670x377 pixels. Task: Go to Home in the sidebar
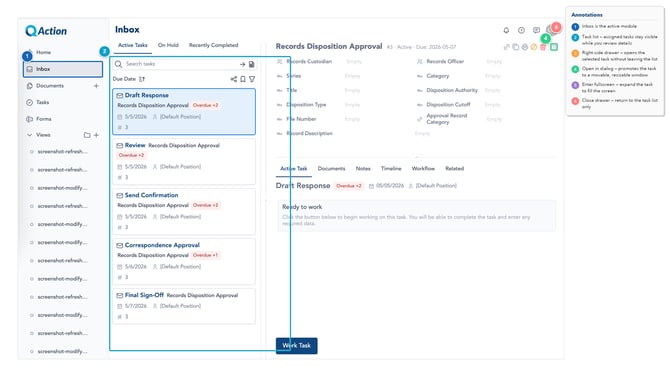[43, 52]
